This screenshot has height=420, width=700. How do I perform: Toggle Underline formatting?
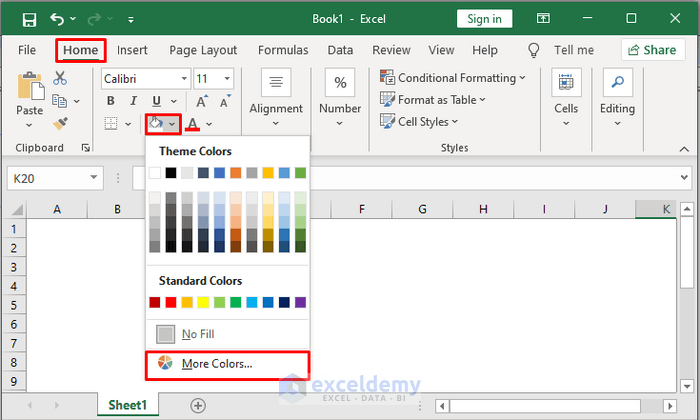click(x=156, y=101)
